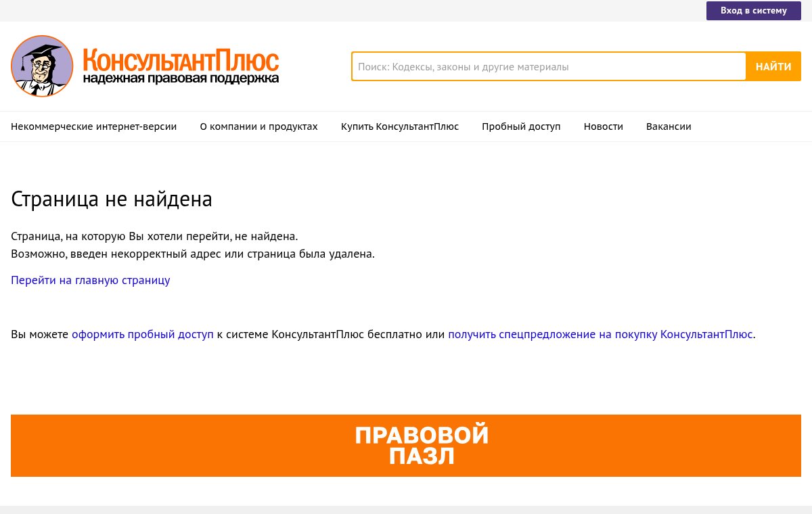Click the orange НАЙТИ search button
Viewport: 812px width, 514px height.
773,67
